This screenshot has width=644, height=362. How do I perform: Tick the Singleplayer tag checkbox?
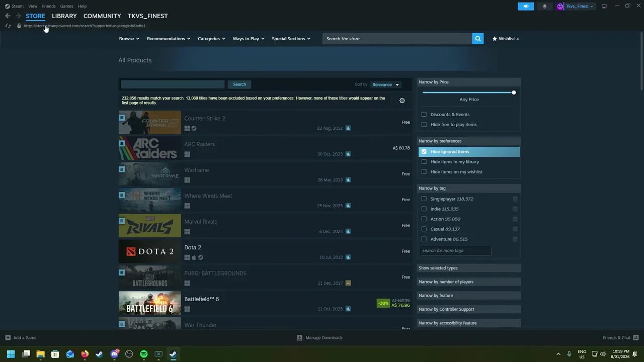point(424,199)
